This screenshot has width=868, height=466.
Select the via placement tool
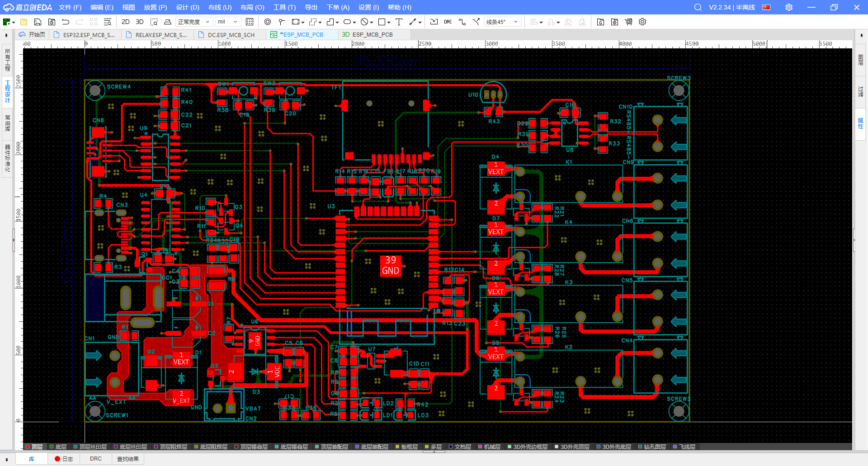tap(268, 22)
